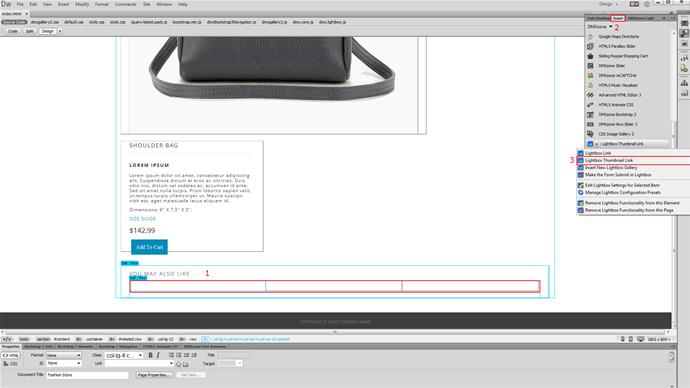Select Advanced HTML Editor 3 icon
This screenshot has width=690, height=388.
[x=590, y=95]
